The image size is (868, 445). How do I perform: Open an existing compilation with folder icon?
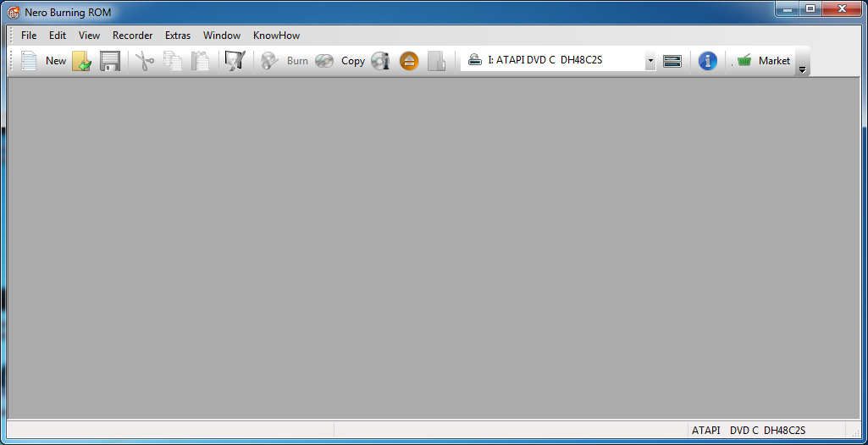(82, 61)
